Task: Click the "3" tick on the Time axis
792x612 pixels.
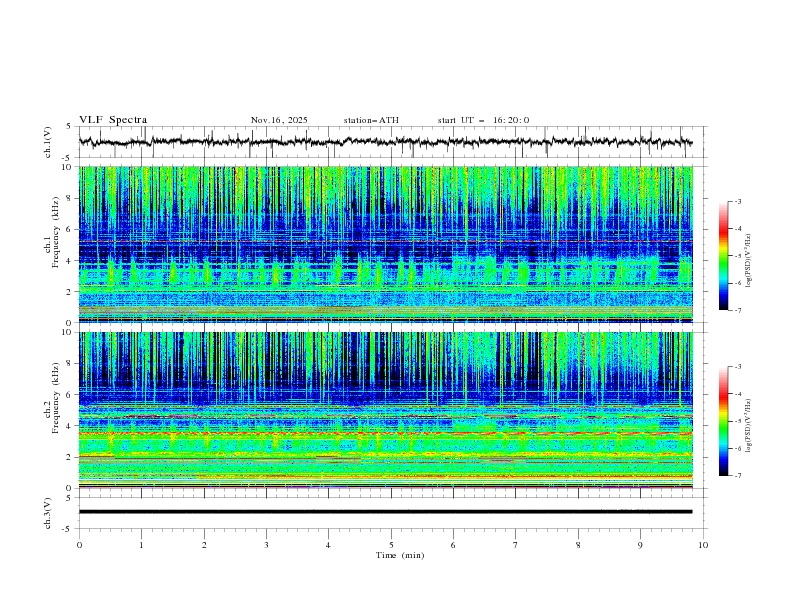Action: click(x=266, y=545)
